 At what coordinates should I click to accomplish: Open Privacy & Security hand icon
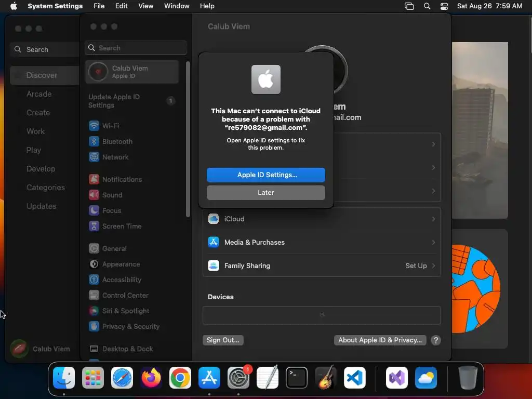(x=94, y=326)
